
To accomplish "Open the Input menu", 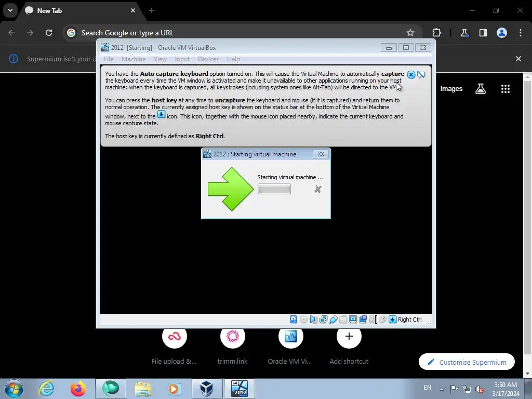I will point(182,59).
